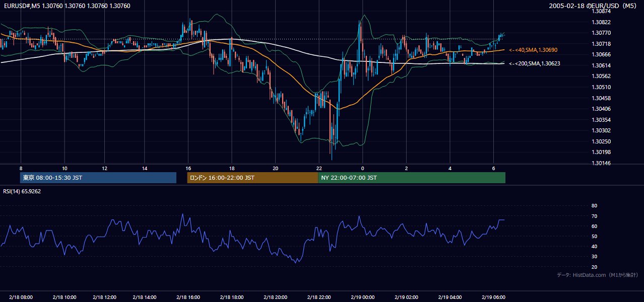The image size is (644, 302).
Task: Click the hour 6 tick under the price chart
Action: click(493, 168)
